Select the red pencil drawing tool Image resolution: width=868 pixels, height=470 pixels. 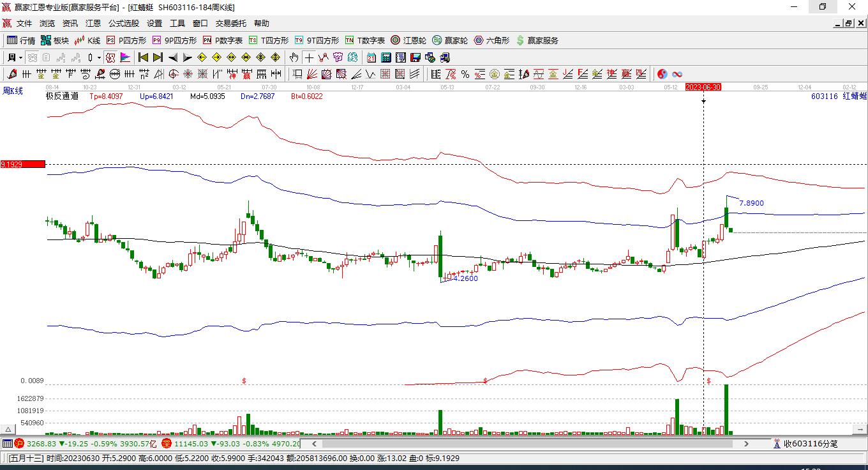pos(12,74)
